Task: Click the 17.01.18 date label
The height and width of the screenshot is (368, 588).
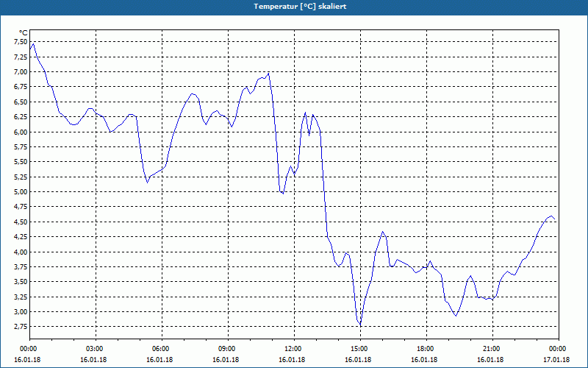Action: [556, 360]
